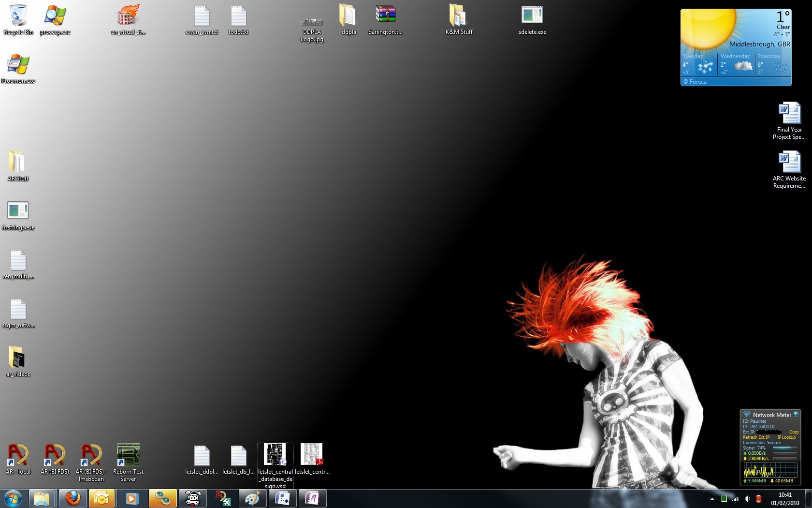The image size is (812, 508).
Task: Select the Final Year Project Word document
Action: 789,120
